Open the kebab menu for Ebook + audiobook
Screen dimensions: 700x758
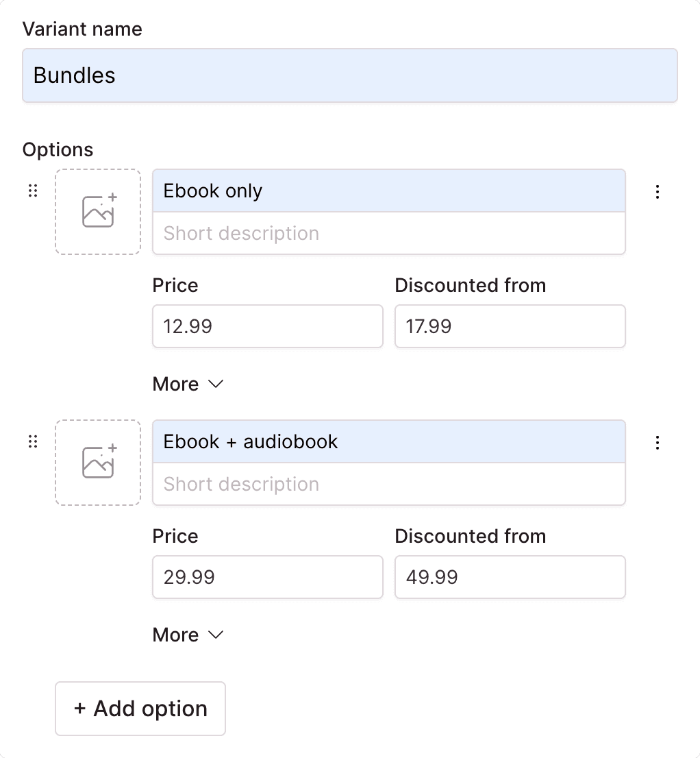pyautogui.click(x=658, y=443)
